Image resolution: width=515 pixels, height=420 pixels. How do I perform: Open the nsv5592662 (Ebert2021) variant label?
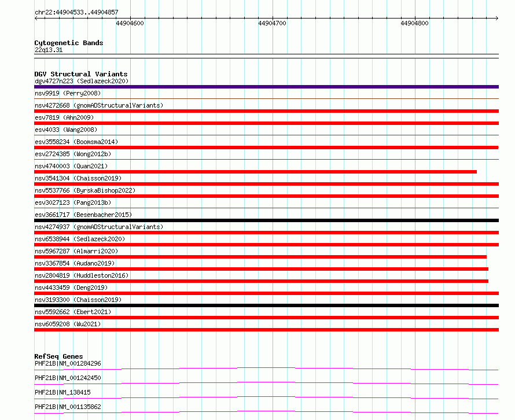pyautogui.click(x=73, y=312)
